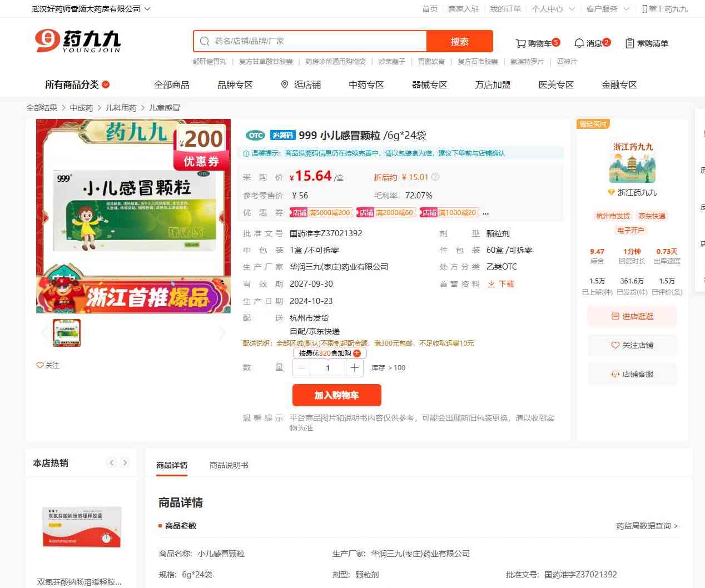Click the download icon for 首营资料
The image size is (705, 588).
tap(491, 284)
